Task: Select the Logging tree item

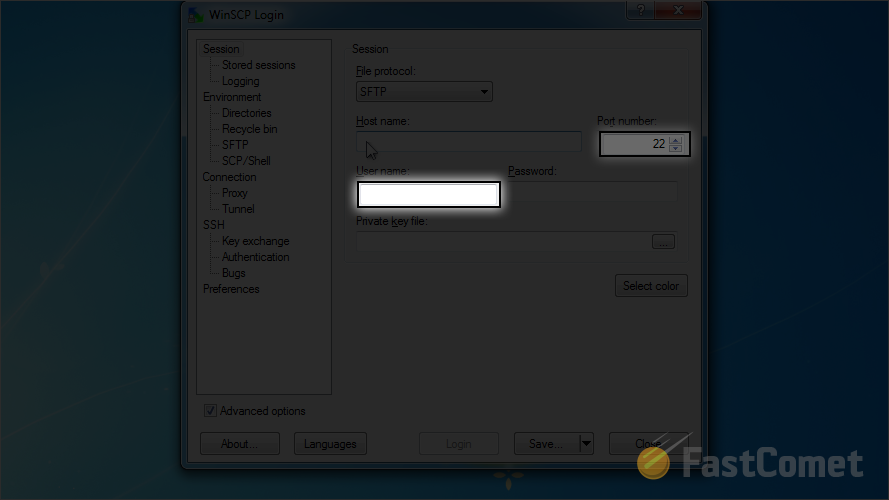Action: pos(240,81)
